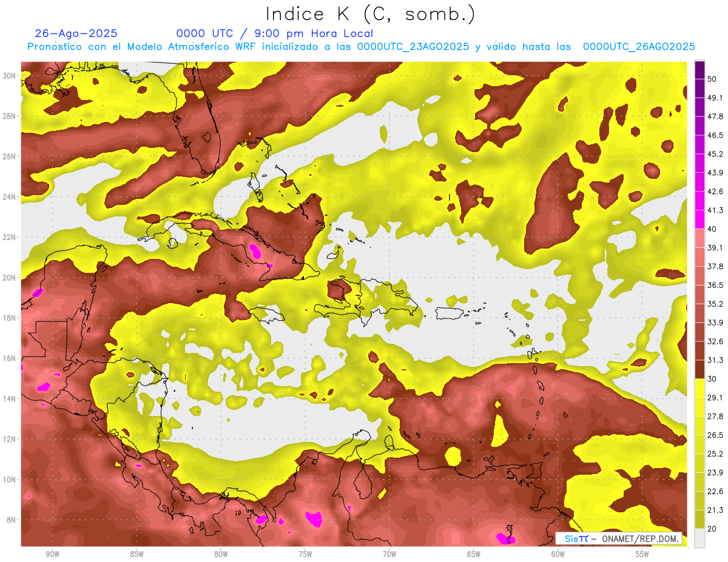Click the map title 'Indice K (C, somb.)'
Screen dimensions: 728x562
pos(371,15)
